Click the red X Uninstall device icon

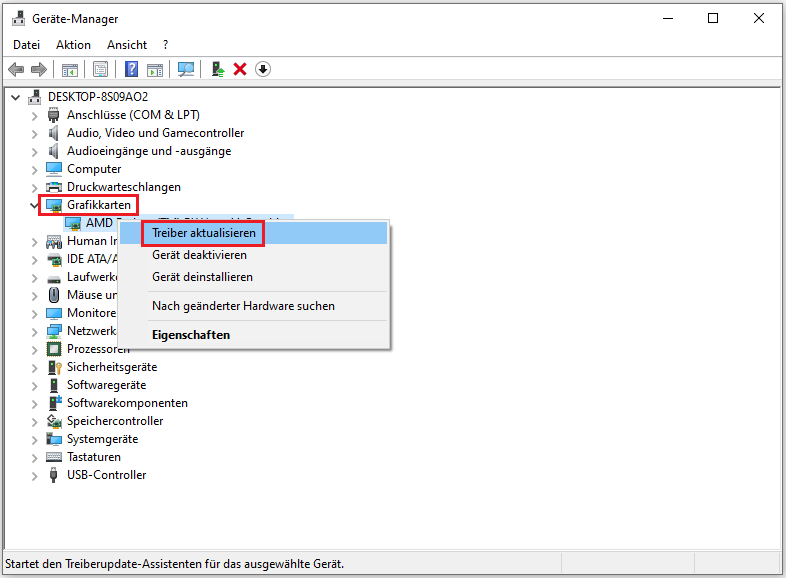[x=240, y=69]
